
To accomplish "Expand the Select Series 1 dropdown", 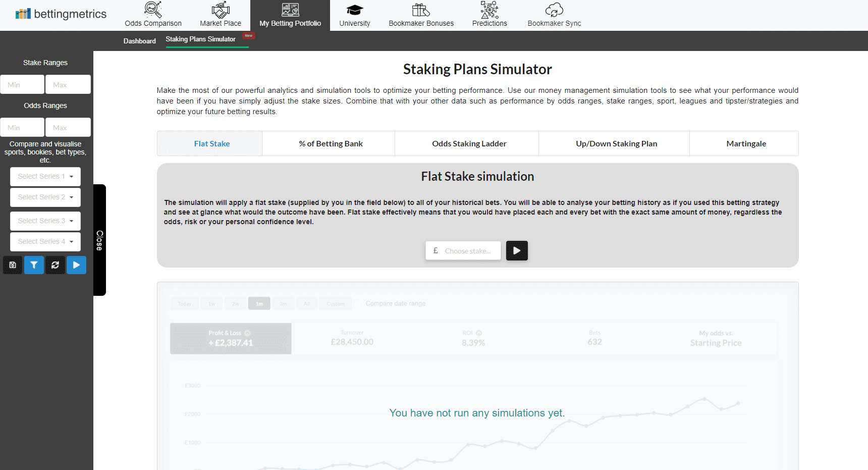I will click(x=45, y=177).
